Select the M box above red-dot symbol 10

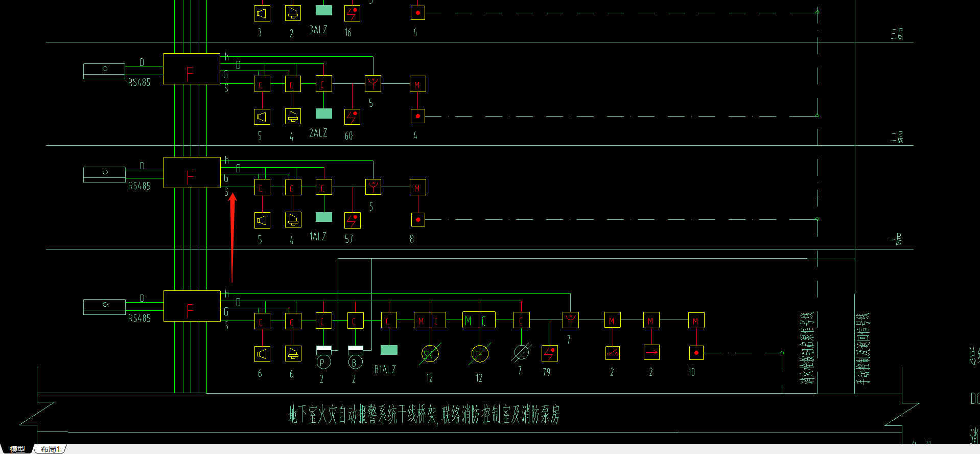(696, 320)
